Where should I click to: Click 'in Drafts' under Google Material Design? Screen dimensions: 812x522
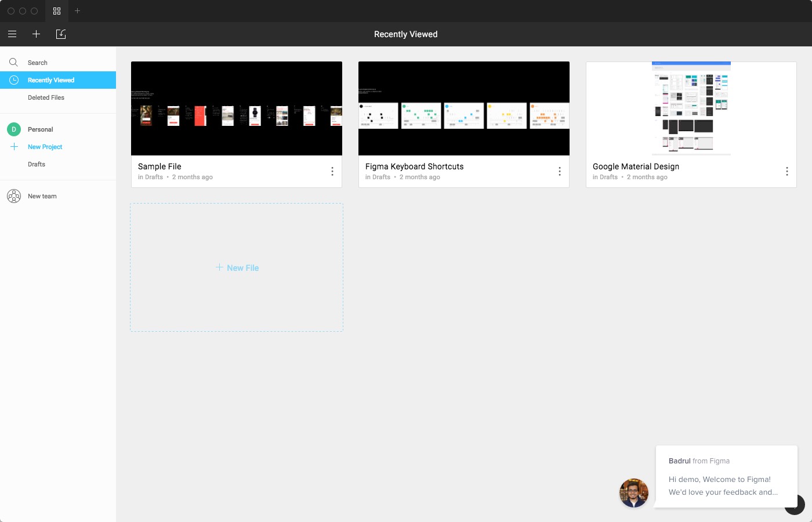click(606, 177)
